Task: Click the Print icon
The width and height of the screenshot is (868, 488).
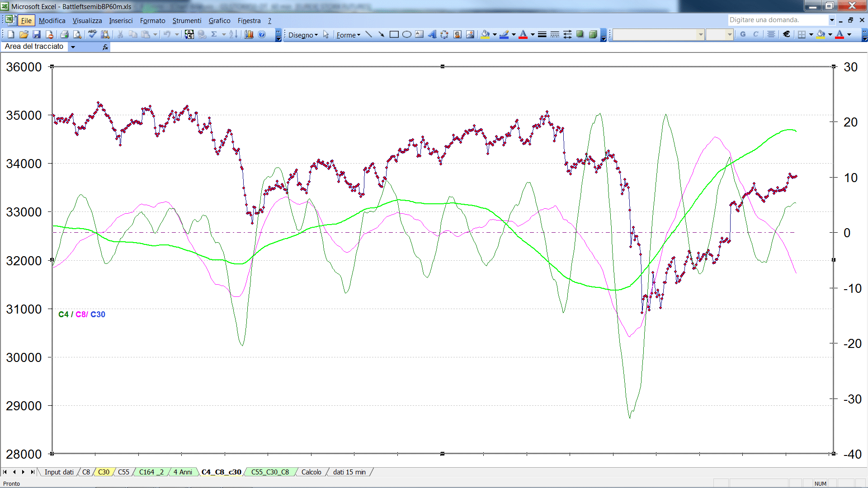Action: (64, 34)
